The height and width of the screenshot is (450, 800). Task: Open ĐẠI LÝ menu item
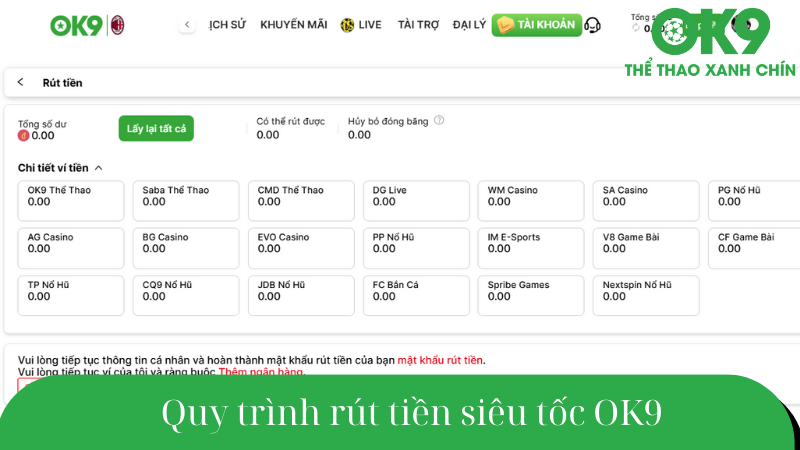point(469,24)
